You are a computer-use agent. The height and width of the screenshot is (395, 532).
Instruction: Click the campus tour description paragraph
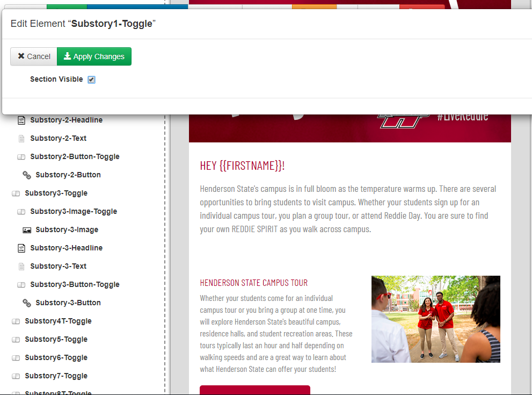pos(276,334)
